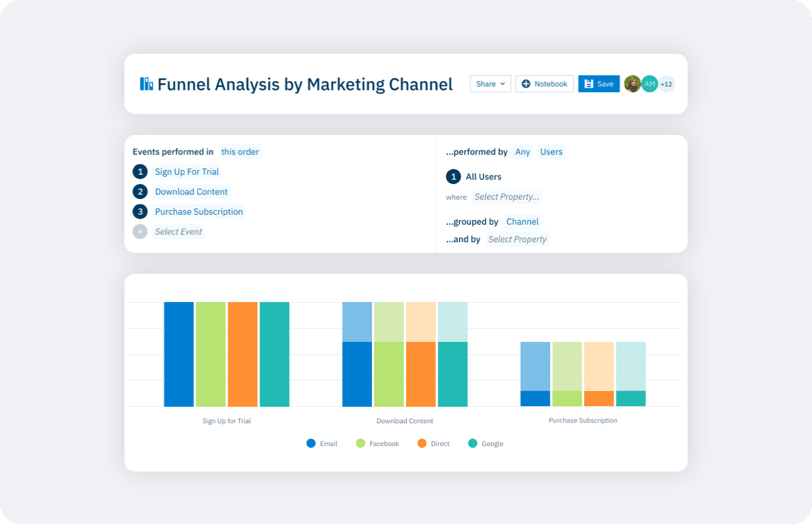Open the AM user avatar

650,84
